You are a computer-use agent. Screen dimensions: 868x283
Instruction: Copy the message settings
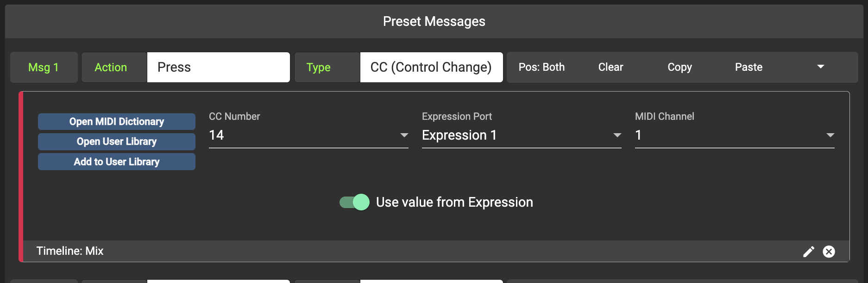coord(679,67)
